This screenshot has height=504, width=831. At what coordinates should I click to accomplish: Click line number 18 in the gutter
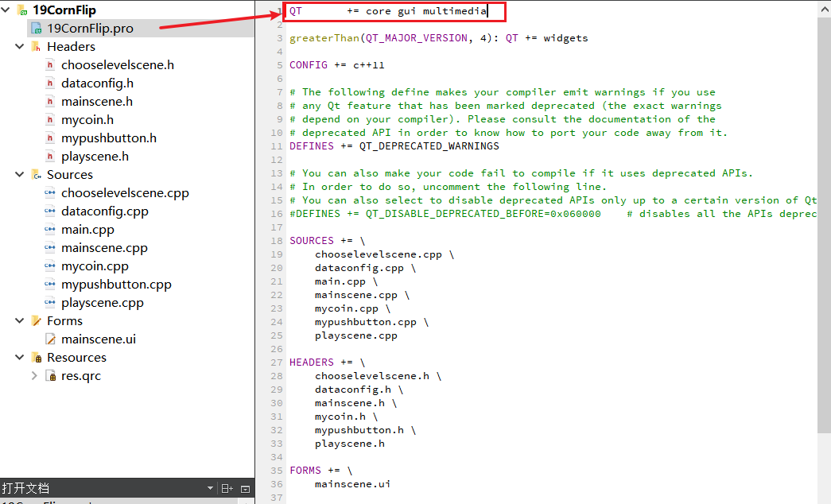pos(277,241)
